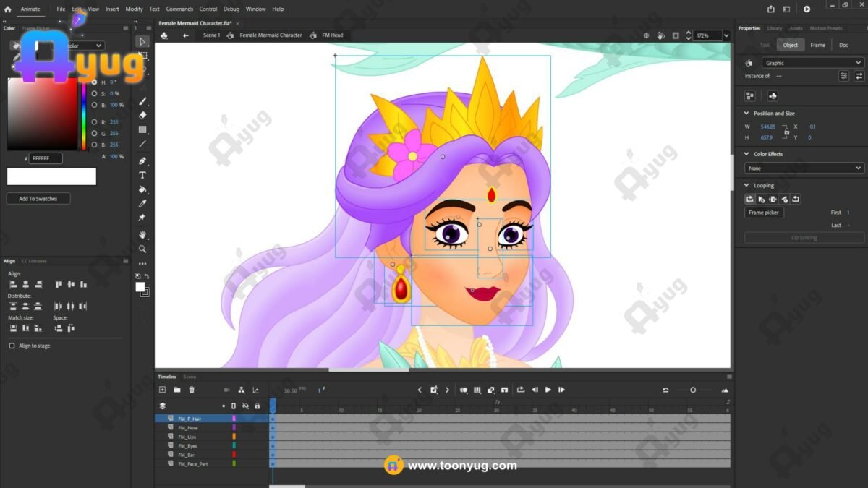Collapse the Position and Size section
Screen dimensions: 868x488
(x=746, y=114)
